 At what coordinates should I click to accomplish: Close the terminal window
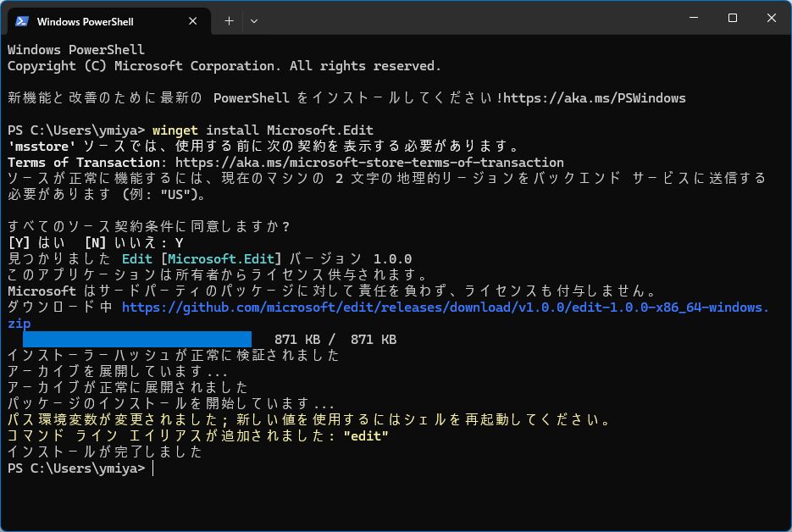(x=772, y=18)
